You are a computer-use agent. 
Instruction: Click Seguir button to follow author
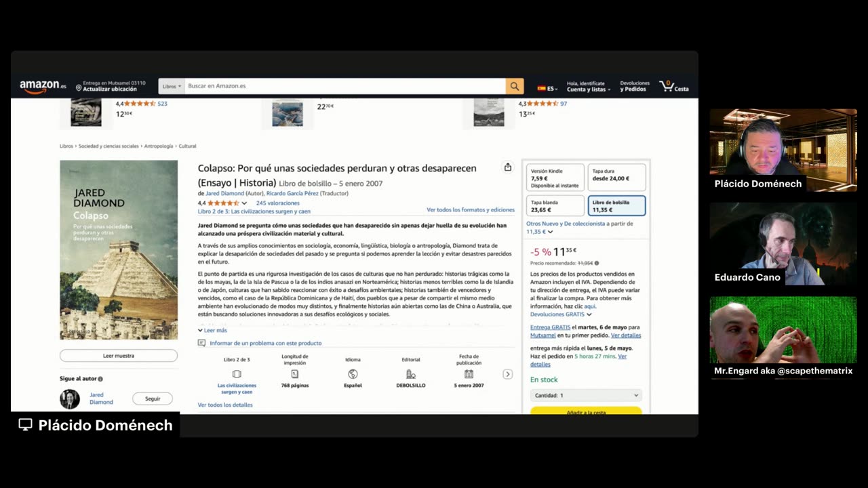[x=153, y=399]
